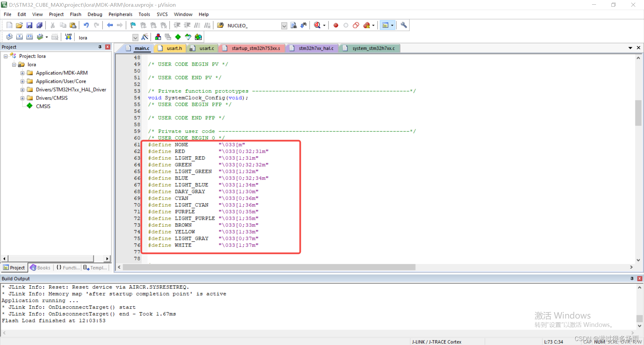Pin the Build Output panel
644x345 pixels.
[x=632, y=279]
